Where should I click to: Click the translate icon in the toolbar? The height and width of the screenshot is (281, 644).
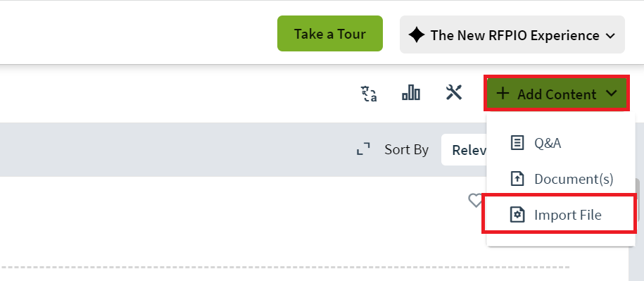point(369,93)
